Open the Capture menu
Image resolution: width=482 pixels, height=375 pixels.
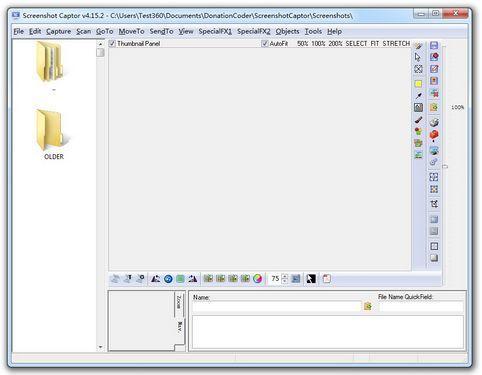point(59,31)
